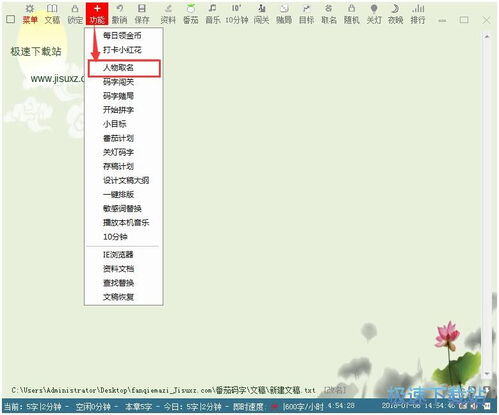Click the volume icon in status bar
This screenshot has height=415, width=499.
pos(474,406)
